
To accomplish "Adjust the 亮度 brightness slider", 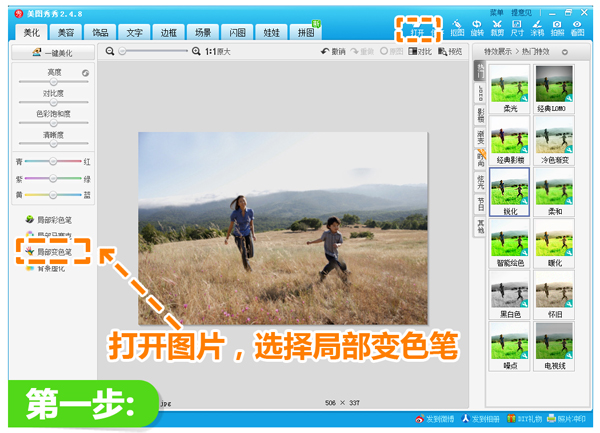I will click(x=54, y=81).
